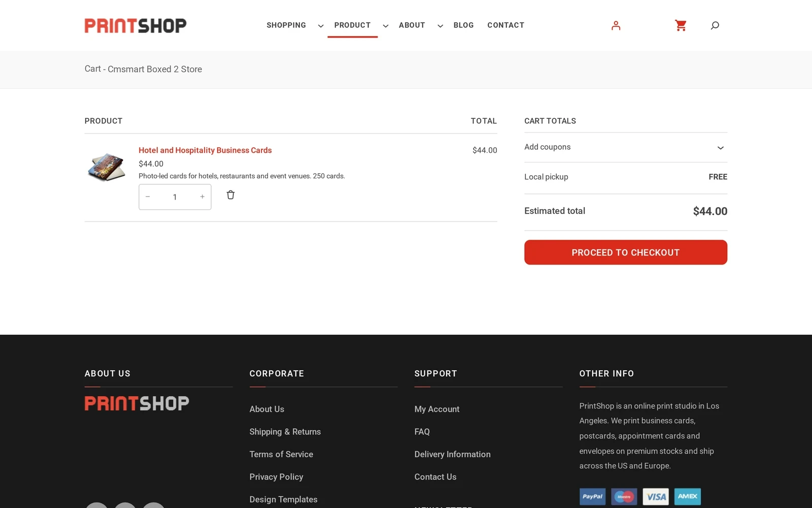Click the business cards product thumbnail
Viewport: 812px width, 508px height.
pos(106,167)
